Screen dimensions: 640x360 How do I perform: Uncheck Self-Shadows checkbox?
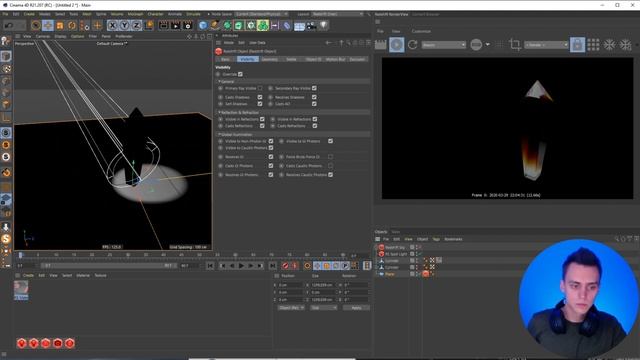(260, 104)
